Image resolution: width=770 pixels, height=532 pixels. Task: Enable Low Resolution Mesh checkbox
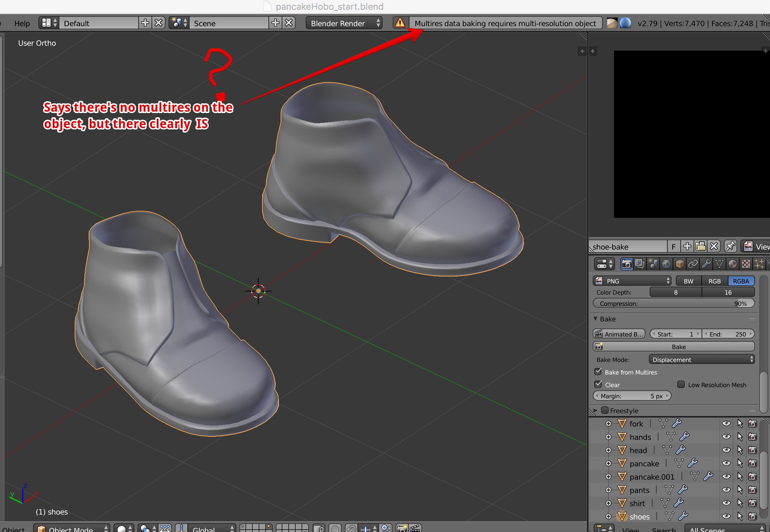point(681,384)
